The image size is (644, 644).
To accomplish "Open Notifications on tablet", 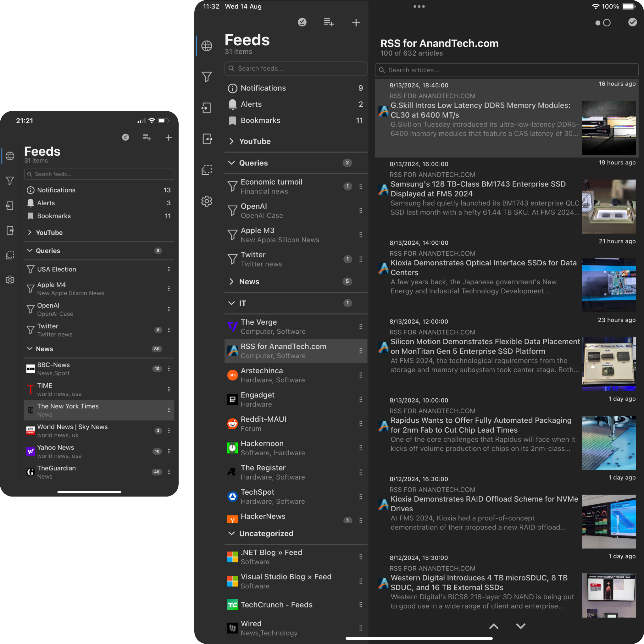I will (296, 88).
